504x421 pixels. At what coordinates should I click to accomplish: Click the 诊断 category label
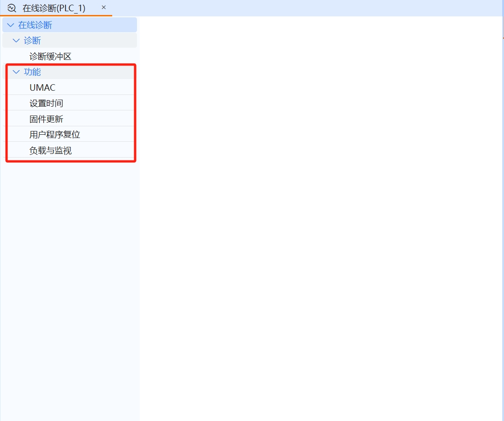[x=32, y=40]
